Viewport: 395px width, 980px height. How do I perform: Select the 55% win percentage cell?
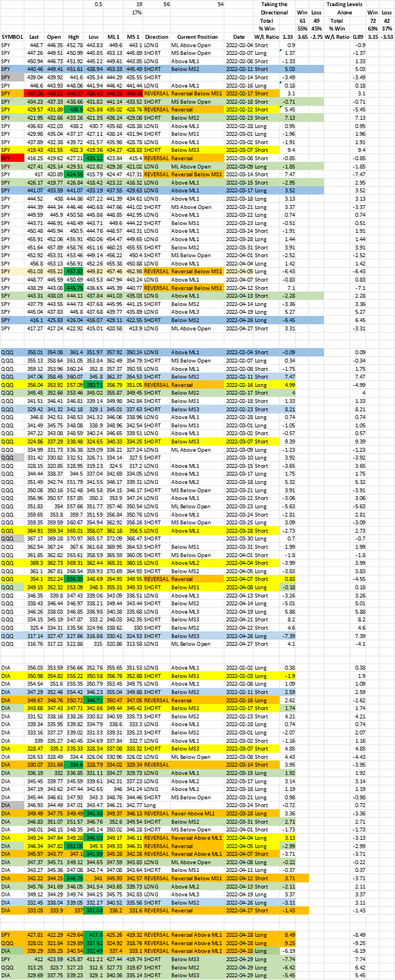pos(302,29)
